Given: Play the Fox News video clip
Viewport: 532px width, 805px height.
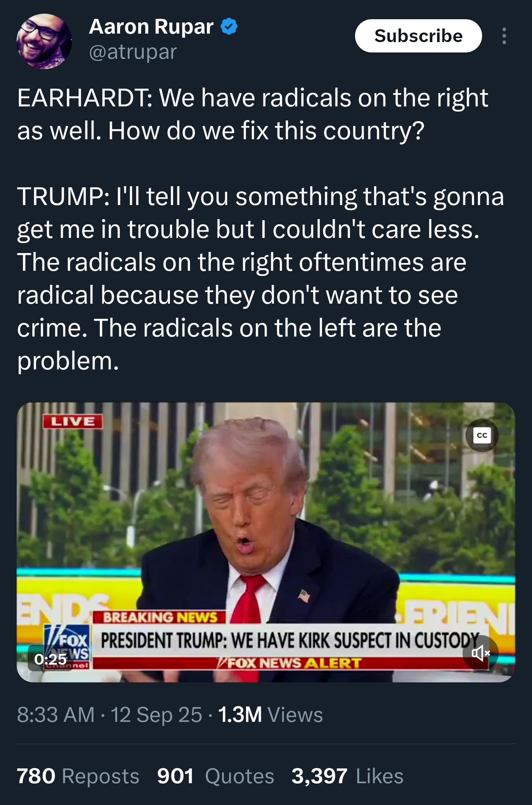Looking at the screenshot, I should point(266,542).
